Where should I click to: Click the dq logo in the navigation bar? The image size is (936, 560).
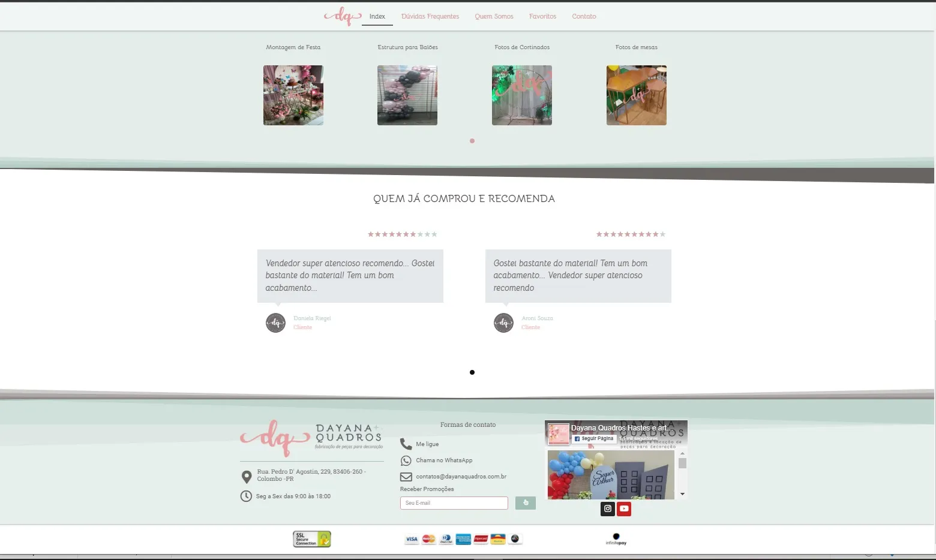[343, 16]
